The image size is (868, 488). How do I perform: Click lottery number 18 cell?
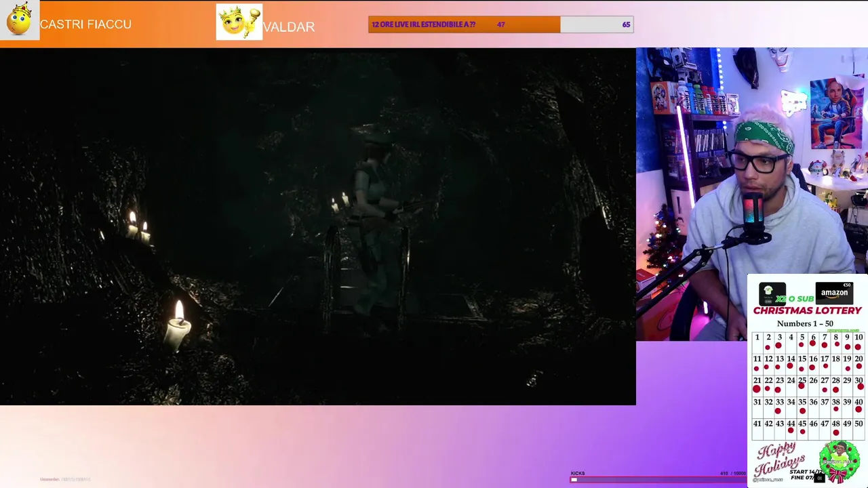[x=835, y=363]
